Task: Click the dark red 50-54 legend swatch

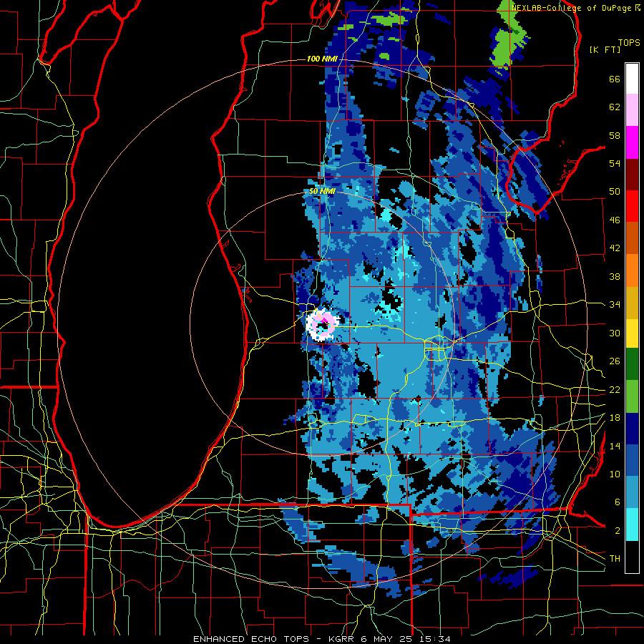Action: (632, 175)
